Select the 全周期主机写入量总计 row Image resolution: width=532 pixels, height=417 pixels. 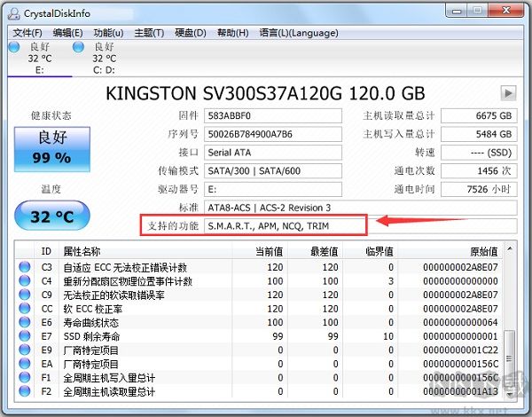click(x=259, y=378)
